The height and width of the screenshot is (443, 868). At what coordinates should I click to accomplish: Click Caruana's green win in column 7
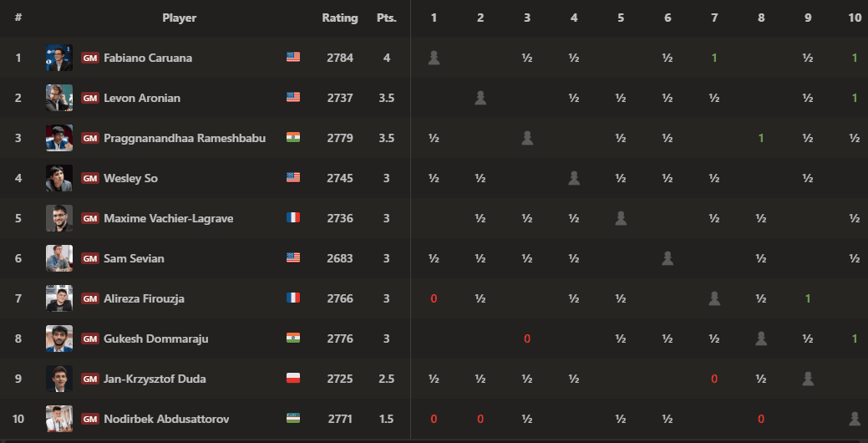click(714, 58)
